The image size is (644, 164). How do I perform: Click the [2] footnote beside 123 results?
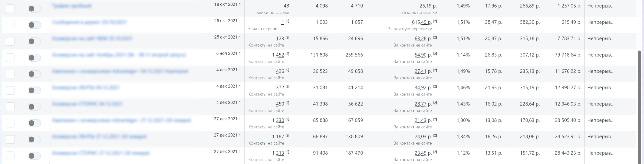(x=287, y=37)
